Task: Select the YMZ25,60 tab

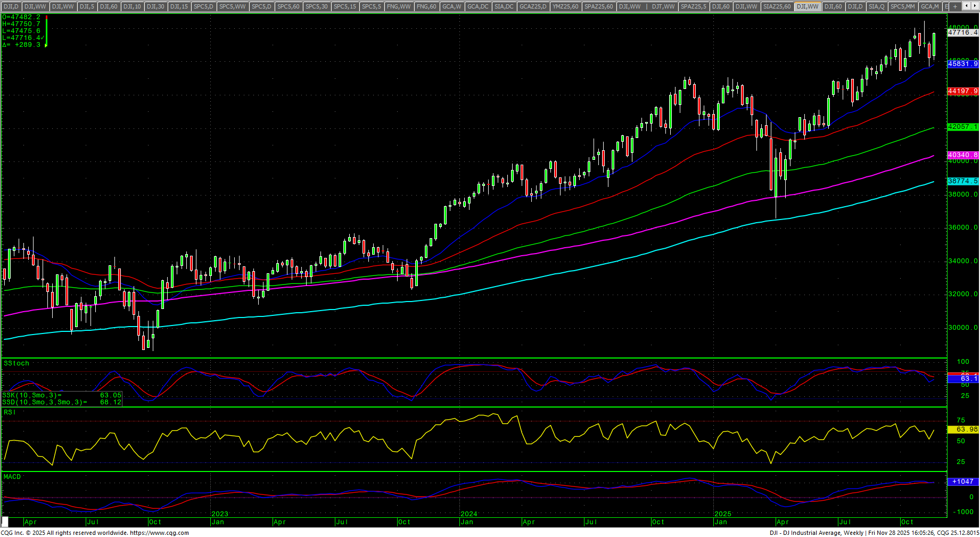Action: point(565,6)
